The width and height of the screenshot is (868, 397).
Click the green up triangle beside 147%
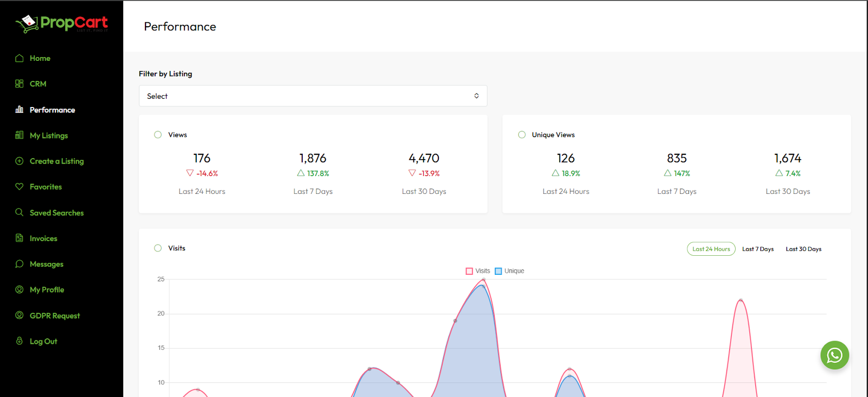(668, 173)
